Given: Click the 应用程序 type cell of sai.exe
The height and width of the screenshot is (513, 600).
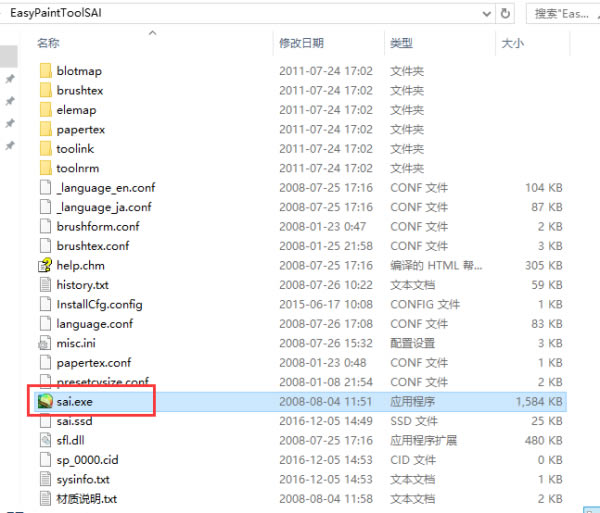Looking at the screenshot, I should click(412, 402).
